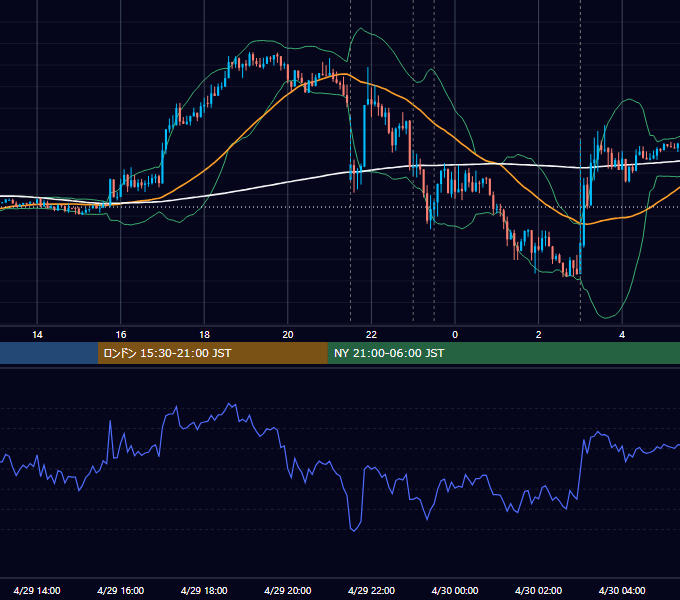This screenshot has height=600, width=680.
Task: Select the NY 21:00-06:00 JST session band
Action: pyautogui.click(x=503, y=353)
